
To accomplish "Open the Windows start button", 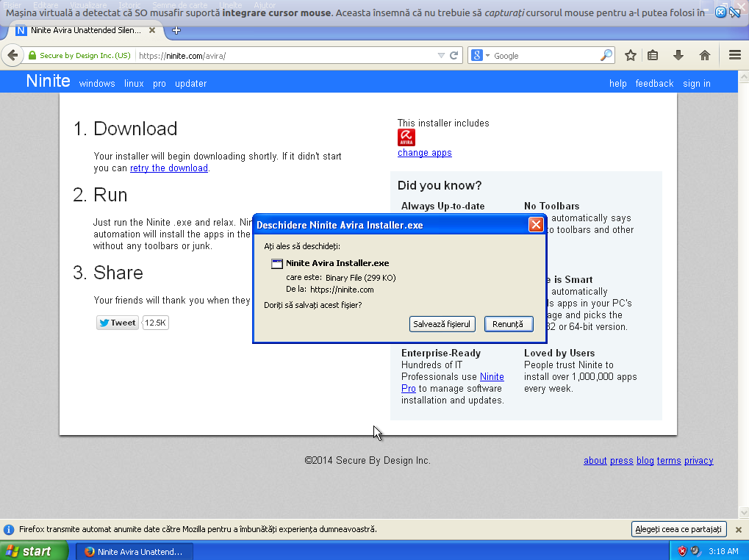I will (x=33, y=551).
